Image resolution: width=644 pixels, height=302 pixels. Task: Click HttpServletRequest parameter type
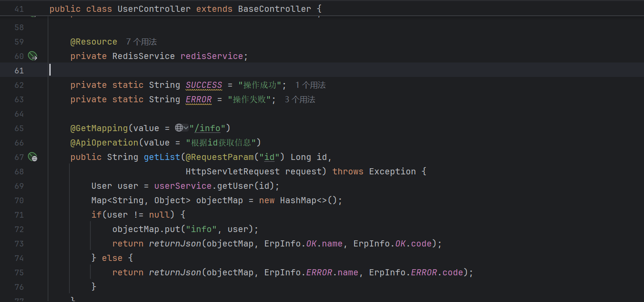pyautogui.click(x=233, y=171)
